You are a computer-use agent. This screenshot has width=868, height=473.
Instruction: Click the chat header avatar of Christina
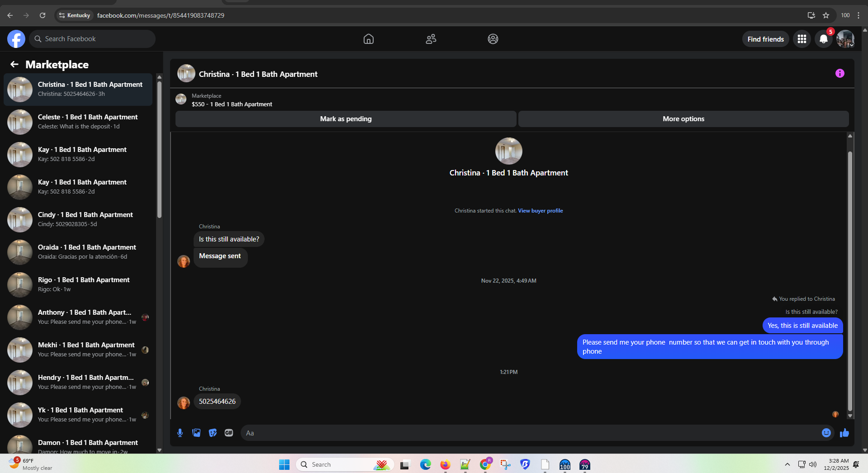[186, 73]
